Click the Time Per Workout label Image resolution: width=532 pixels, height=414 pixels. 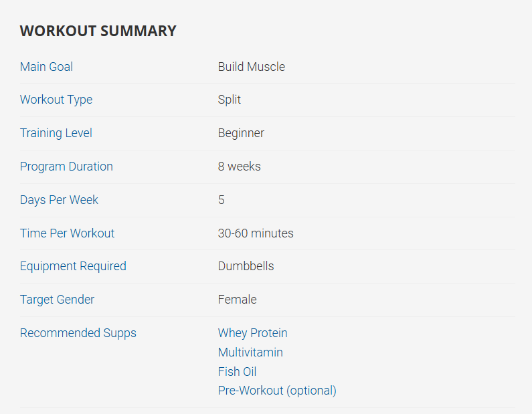point(67,233)
